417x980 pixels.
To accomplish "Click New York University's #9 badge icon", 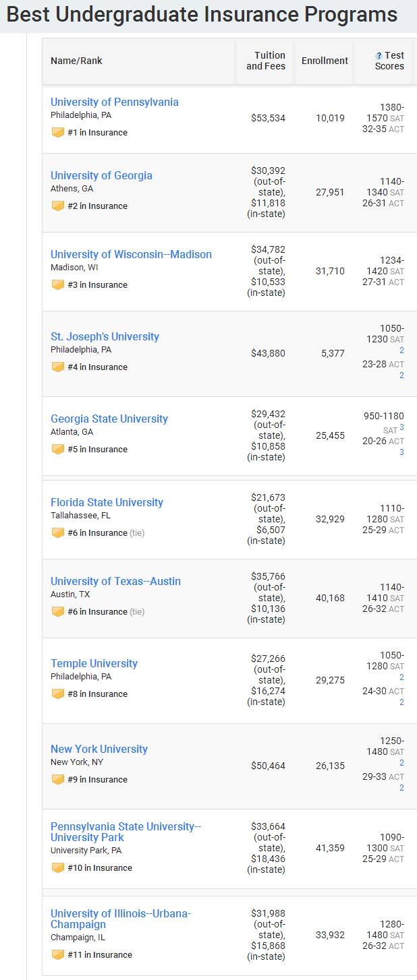I will click(58, 780).
